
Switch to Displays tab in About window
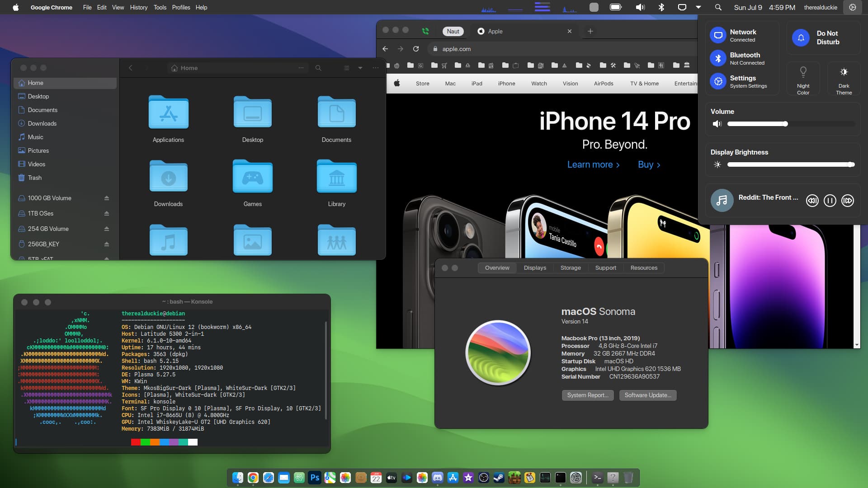(x=535, y=268)
